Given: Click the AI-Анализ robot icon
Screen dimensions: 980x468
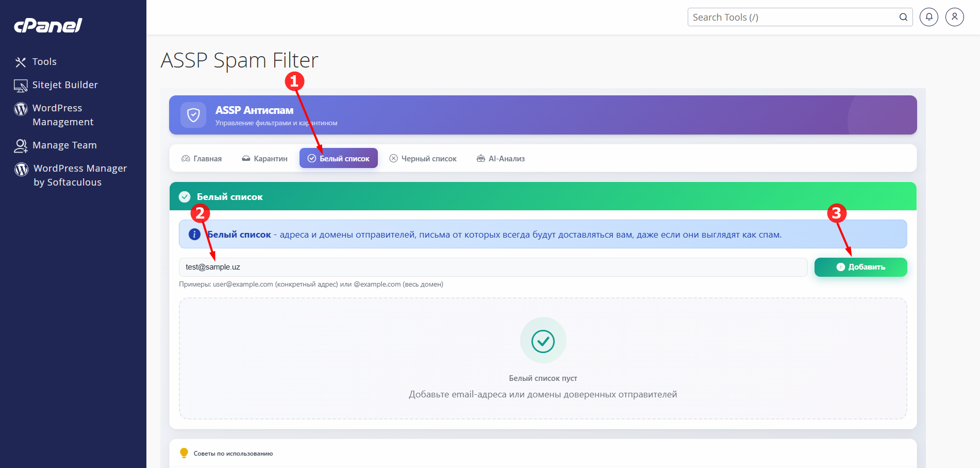Looking at the screenshot, I should tap(480, 159).
